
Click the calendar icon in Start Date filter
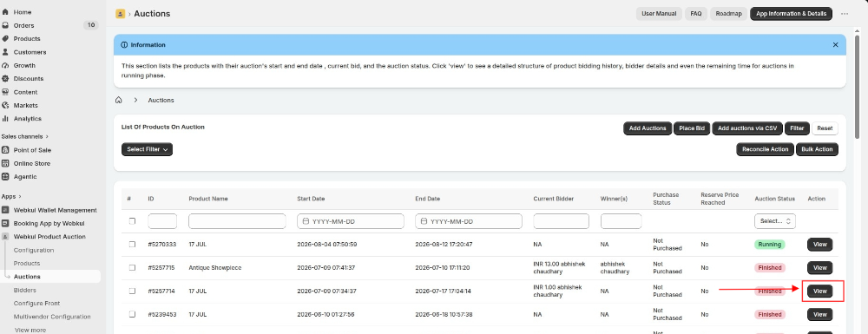(306, 221)
